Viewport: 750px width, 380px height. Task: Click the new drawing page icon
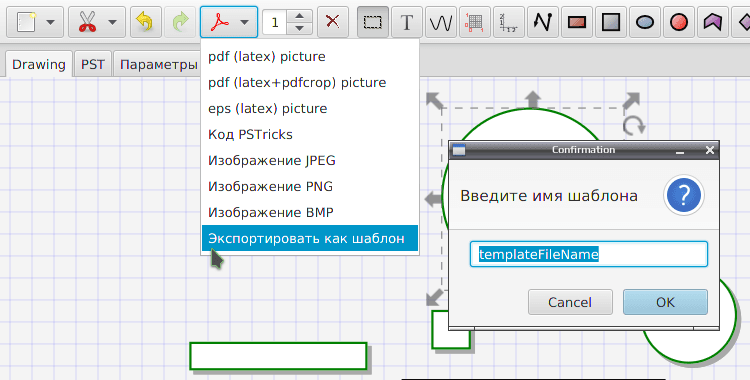point(26,22)
